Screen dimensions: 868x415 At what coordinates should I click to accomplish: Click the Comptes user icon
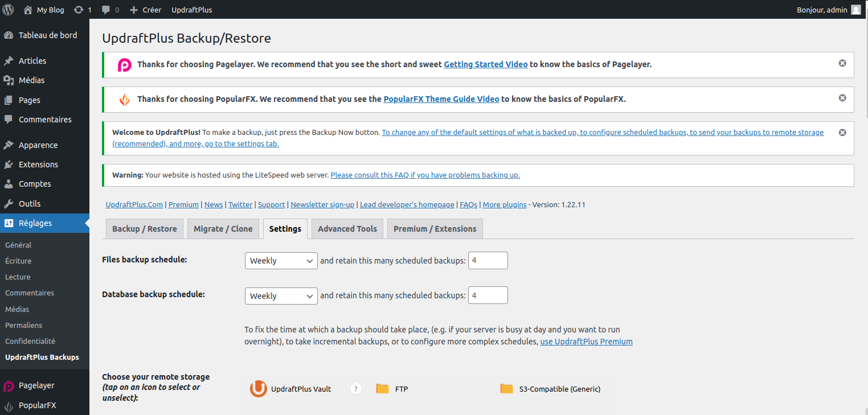point(9,184)
